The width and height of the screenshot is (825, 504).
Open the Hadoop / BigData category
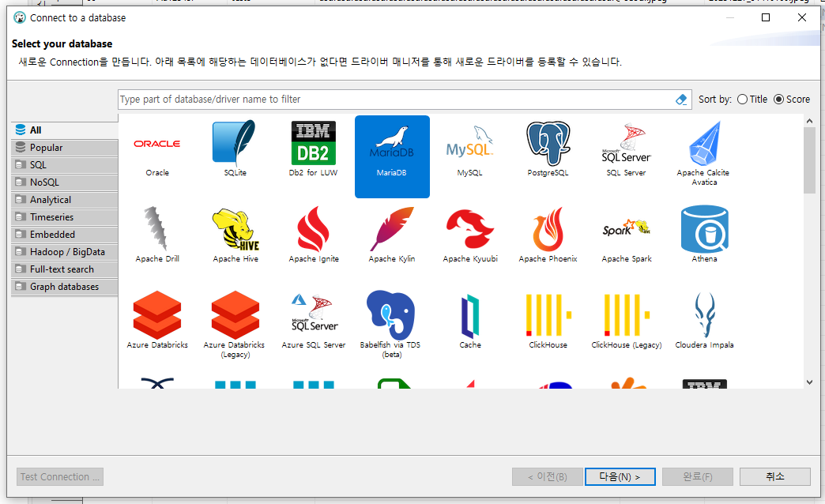[64, 251]
